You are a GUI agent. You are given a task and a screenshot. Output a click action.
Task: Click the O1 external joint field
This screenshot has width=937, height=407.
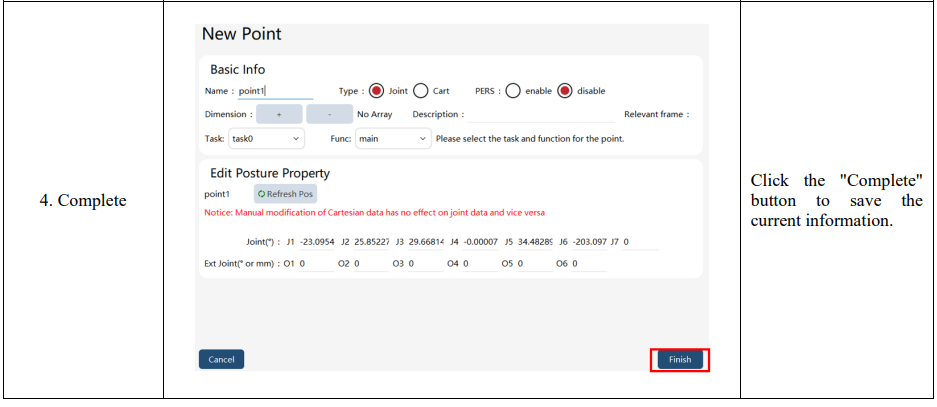317,264
